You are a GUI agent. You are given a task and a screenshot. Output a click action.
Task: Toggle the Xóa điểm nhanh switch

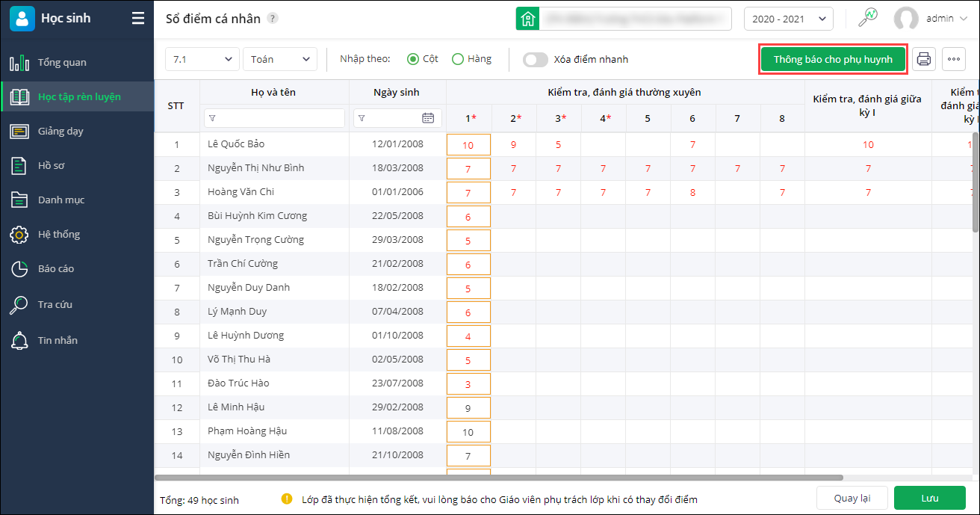tap(535, 60)
